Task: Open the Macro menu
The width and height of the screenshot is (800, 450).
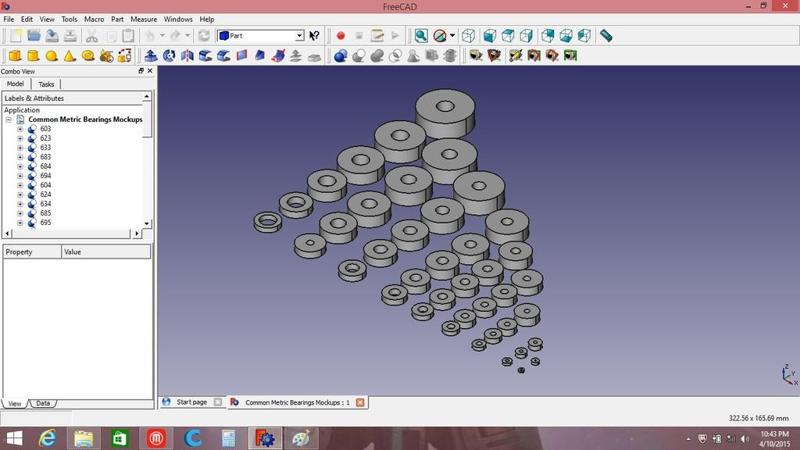Action: tap(94, 19)
